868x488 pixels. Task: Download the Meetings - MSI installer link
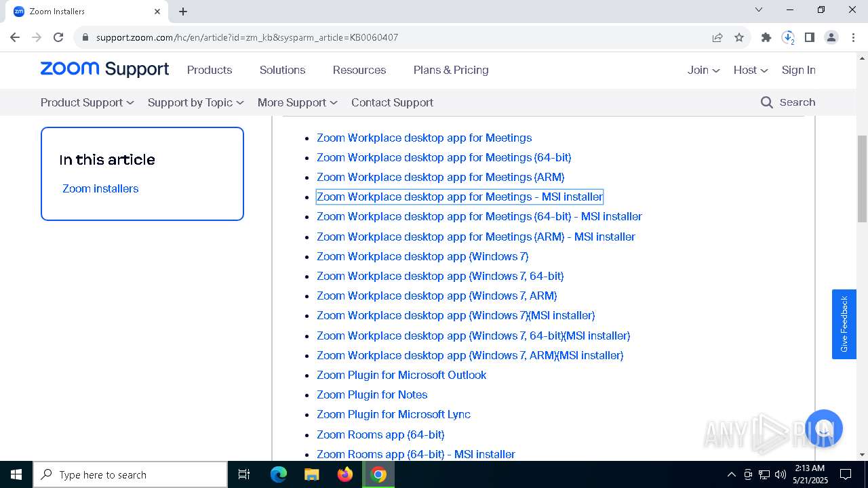click(460, 197)
